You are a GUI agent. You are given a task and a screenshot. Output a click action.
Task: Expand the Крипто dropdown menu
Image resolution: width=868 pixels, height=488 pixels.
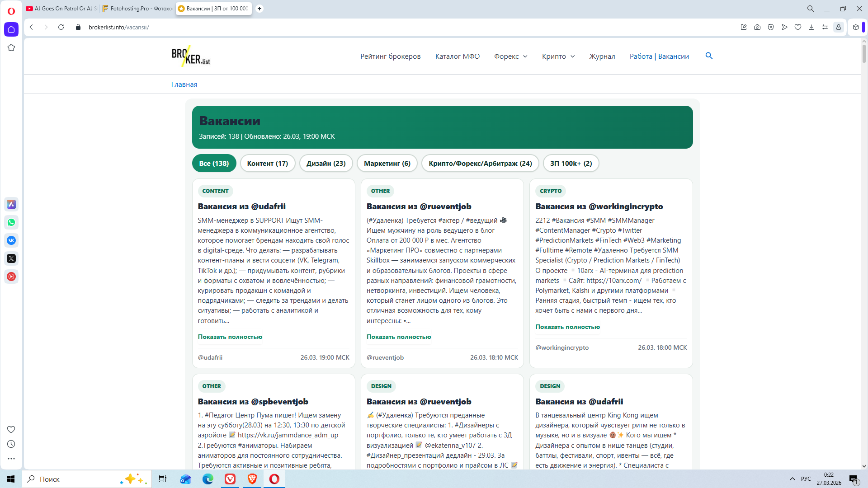click(x=558, y=56)
